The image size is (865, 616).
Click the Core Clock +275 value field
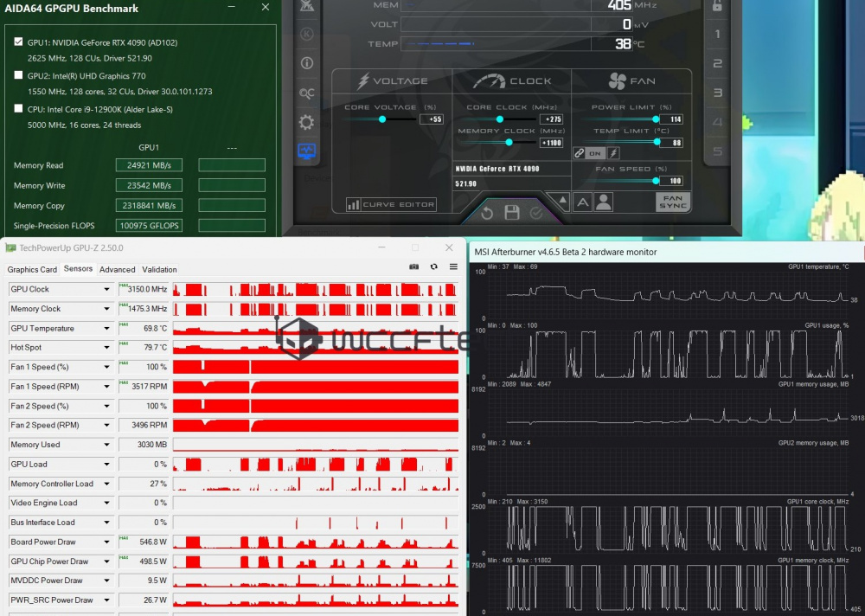[x=551, y=119]
